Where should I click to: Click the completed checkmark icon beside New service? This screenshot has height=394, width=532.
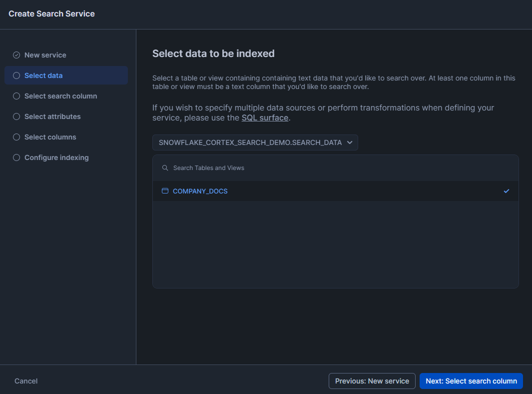(16, 55)
